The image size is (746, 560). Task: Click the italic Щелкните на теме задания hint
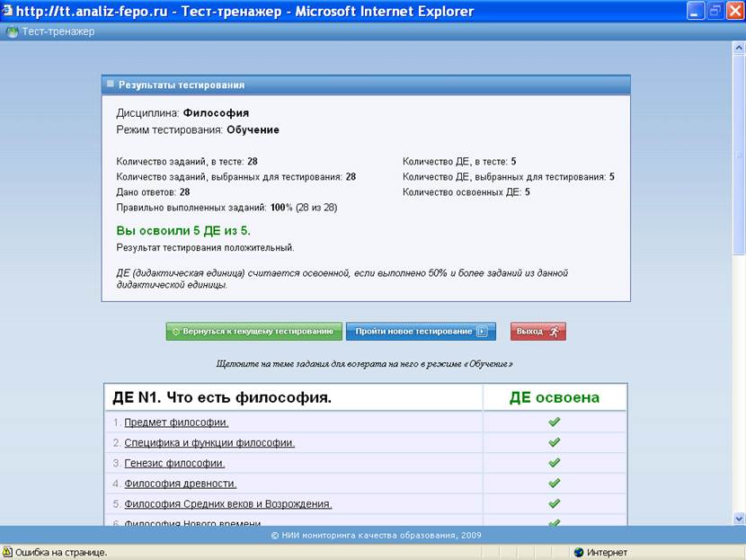364,364
